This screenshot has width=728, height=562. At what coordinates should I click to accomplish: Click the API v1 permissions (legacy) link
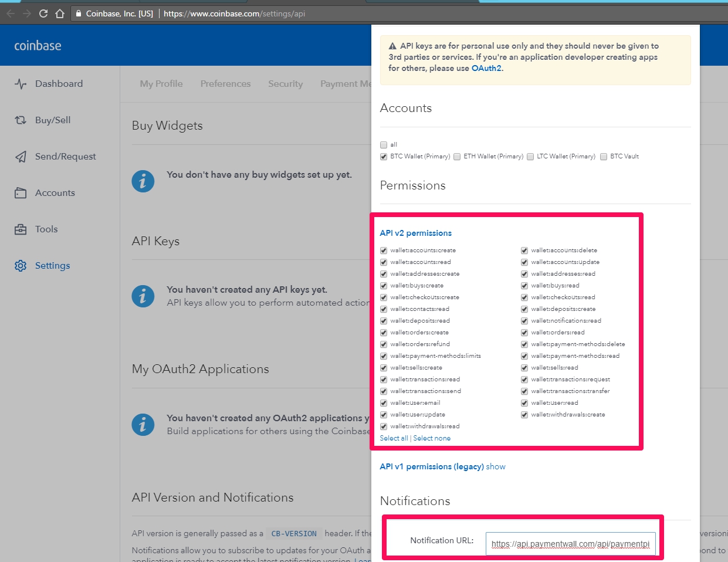click(432, 467)
